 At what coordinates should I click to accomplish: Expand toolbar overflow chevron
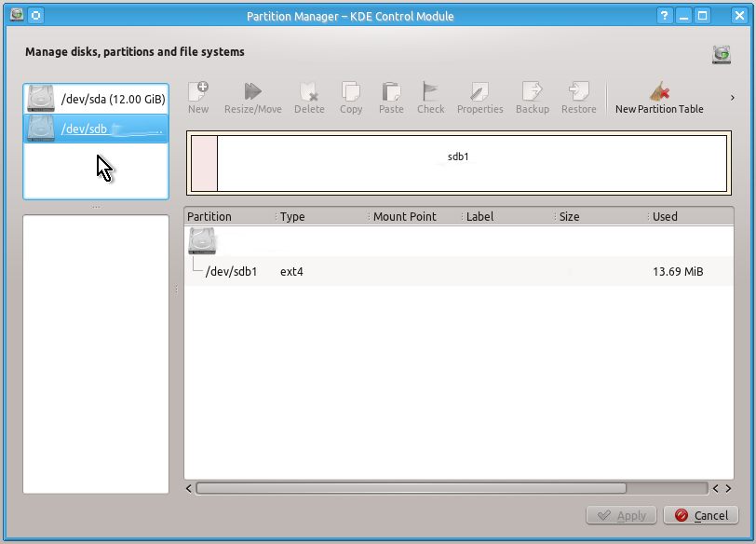click(733, 98)
